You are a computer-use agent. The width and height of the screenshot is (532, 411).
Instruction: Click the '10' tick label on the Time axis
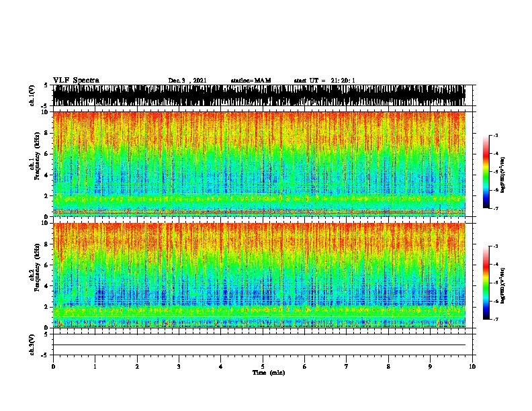[472, 367]
